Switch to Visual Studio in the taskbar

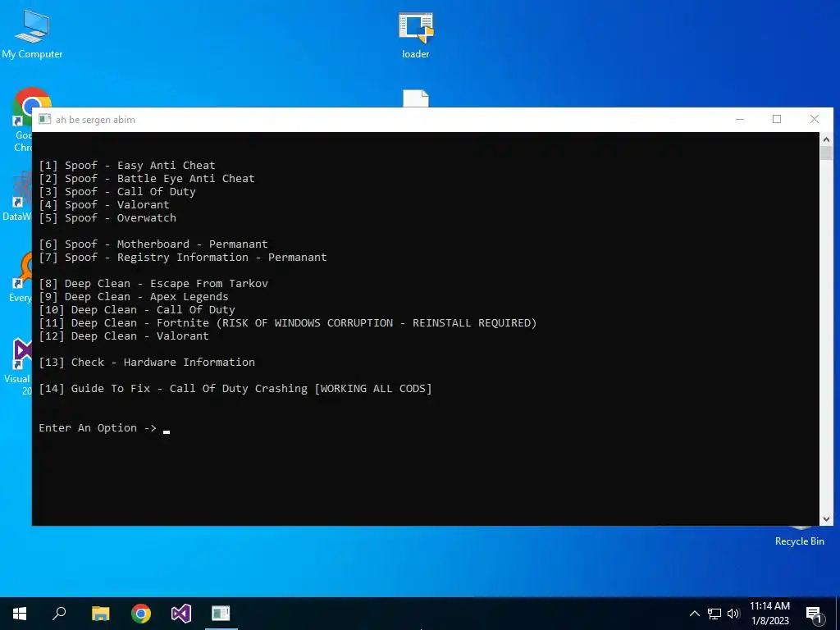tap(181, 614)
